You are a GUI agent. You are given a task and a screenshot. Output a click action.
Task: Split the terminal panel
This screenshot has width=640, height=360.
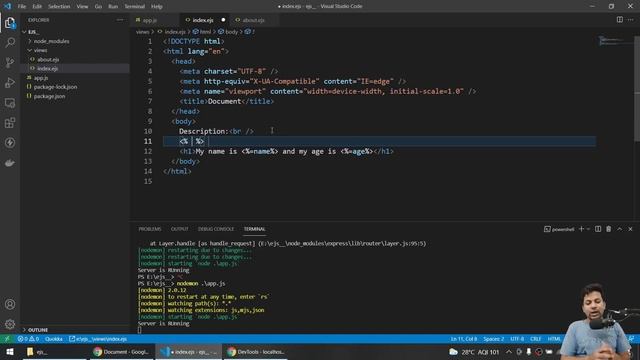(598, 229)
